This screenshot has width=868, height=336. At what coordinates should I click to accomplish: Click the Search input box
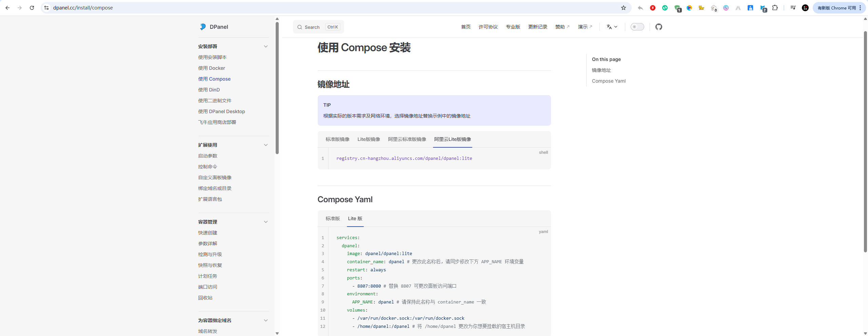(x=318, y=27)
